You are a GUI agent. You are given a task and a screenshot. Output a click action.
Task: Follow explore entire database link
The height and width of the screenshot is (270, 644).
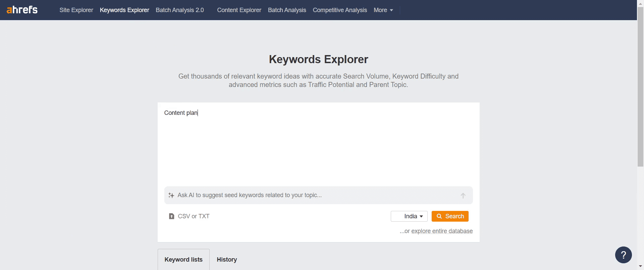click(442, 231)
